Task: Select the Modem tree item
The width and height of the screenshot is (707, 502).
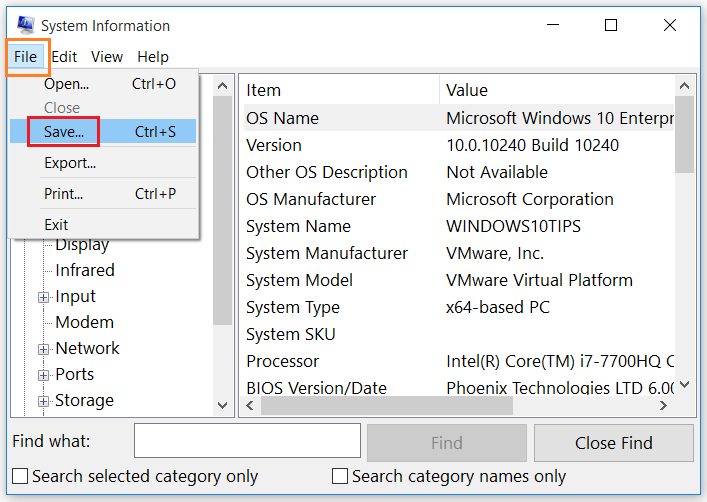Action: (x=84, y=322)
